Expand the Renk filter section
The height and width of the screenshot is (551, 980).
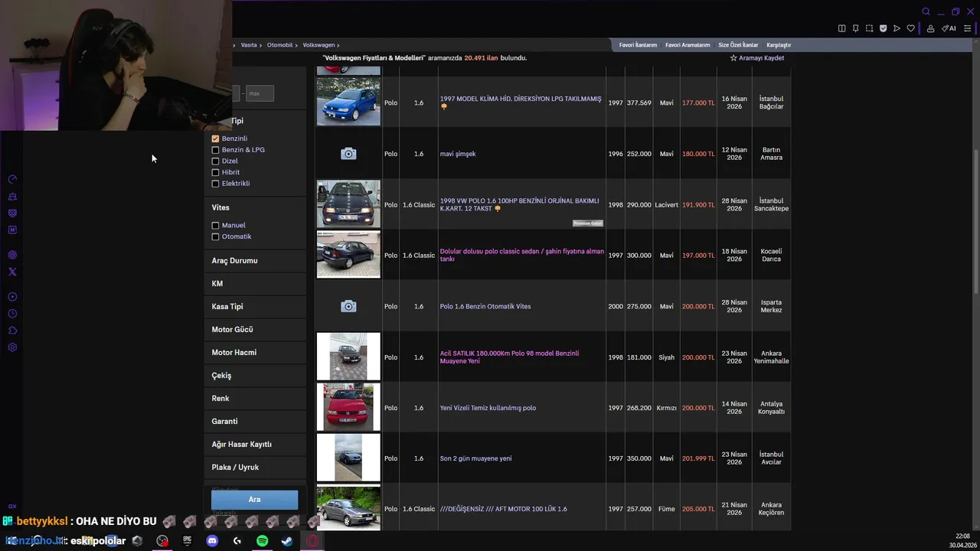[255, 399]
